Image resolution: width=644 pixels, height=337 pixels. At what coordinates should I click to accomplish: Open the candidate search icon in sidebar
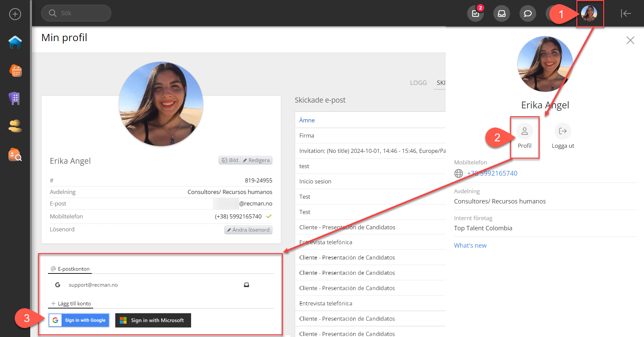point(15,155)
